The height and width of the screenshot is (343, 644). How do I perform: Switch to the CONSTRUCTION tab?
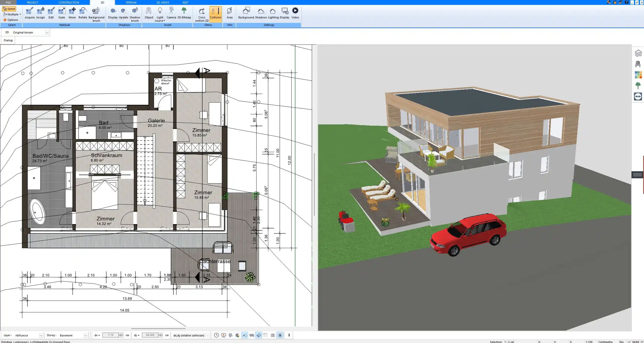pos(69,2)
